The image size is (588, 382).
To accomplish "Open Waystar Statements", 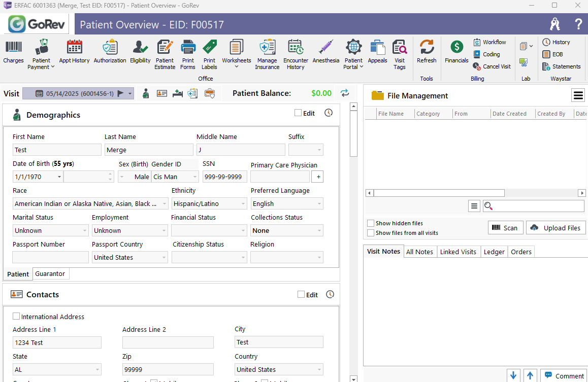I will (562, 66).
